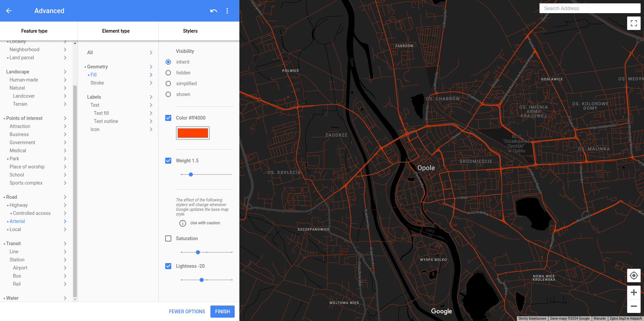Expand the Highway chevron arrow
Image resolution: width=644 pixels, height=321 pixels.
coord(65,205)
